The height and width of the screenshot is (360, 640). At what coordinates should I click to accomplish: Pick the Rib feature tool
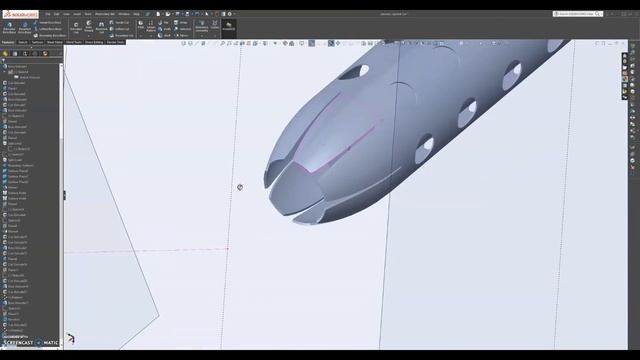(163, 22)
